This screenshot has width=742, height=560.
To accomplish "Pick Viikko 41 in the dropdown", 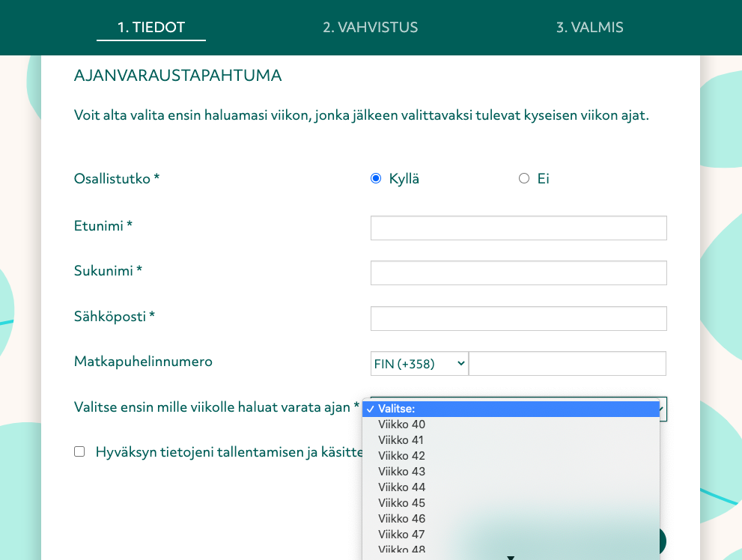I will tap(401, 440).
